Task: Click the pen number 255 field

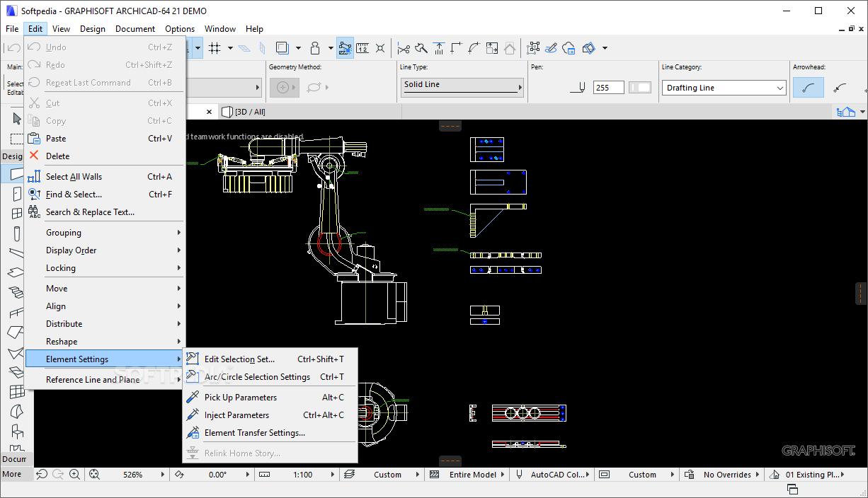Action: click(609, 88)
